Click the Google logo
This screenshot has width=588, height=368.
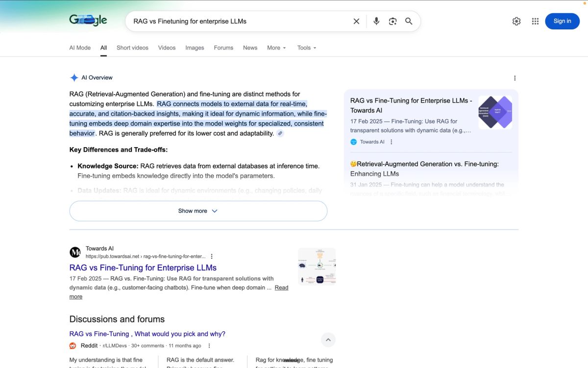(88, 20)
